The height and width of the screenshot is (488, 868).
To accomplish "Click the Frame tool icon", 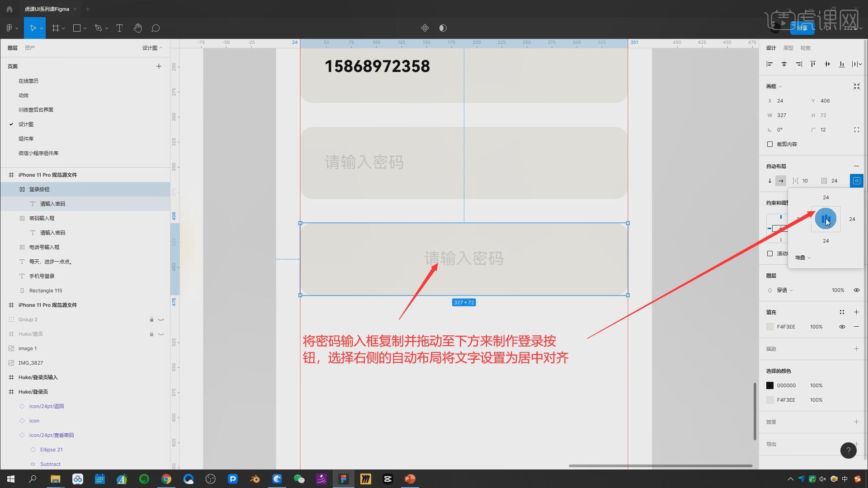I will pos(56,28).
